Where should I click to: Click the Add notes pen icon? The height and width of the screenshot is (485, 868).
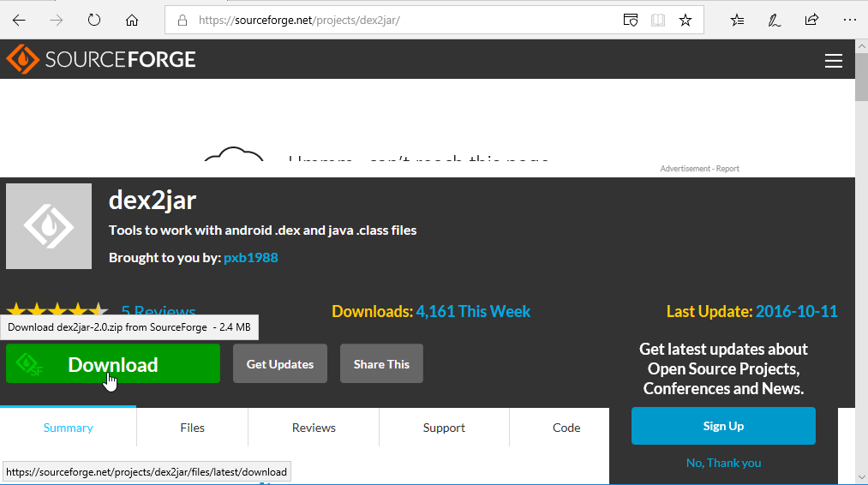(775, 20)
